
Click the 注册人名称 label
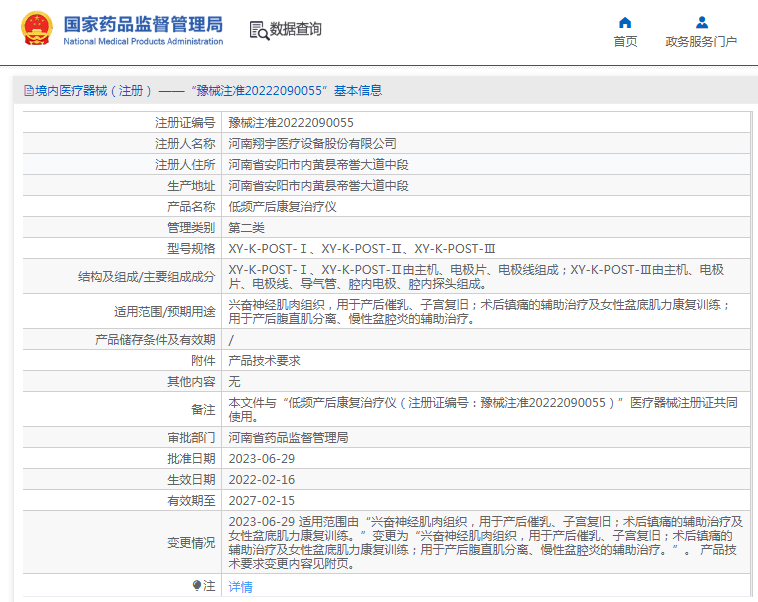(185, 144)
